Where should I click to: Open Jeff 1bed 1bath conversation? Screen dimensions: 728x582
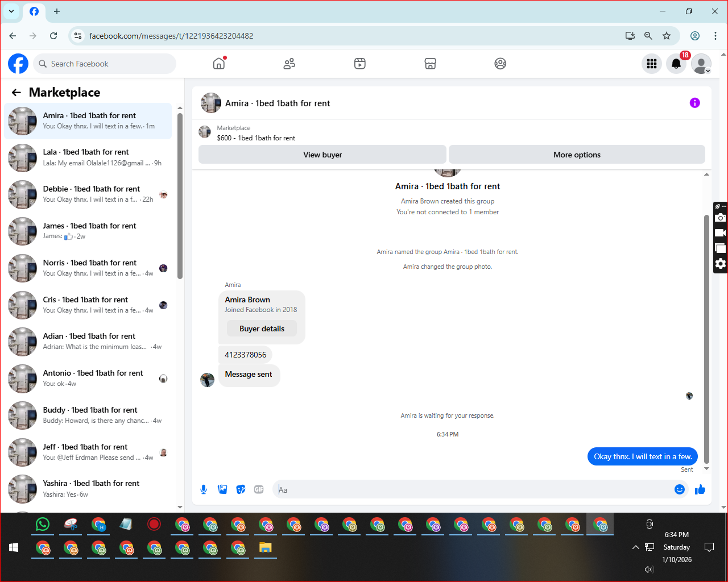[x=88, y=452]
